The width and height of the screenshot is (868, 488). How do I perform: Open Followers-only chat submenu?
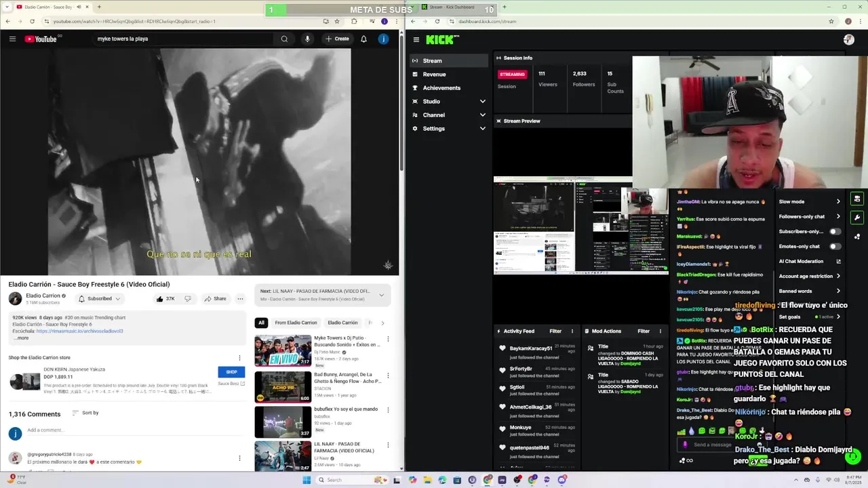click(x=809, y=217)
